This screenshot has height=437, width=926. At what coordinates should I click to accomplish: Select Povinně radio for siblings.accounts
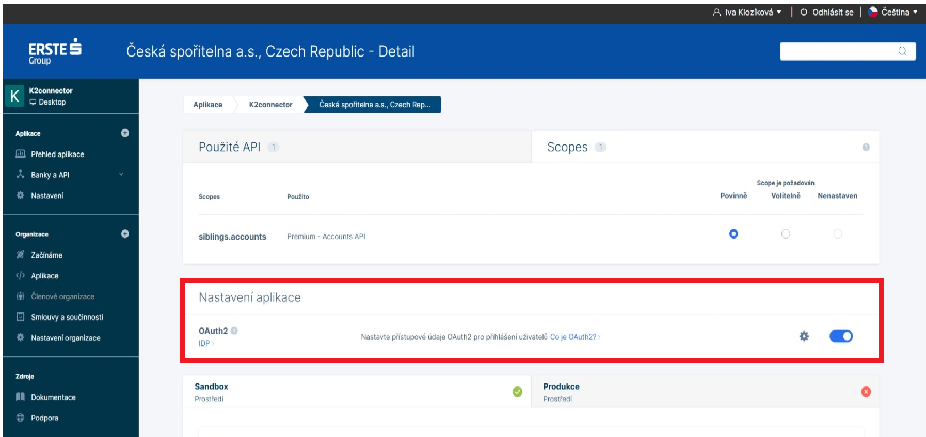733,234
